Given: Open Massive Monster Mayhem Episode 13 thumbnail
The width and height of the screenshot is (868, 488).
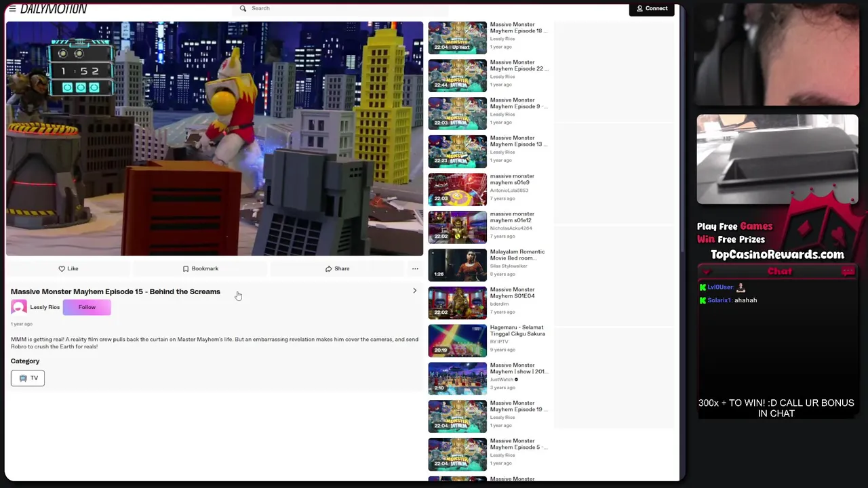Looking at the screenshot, I should click(457, 151).
